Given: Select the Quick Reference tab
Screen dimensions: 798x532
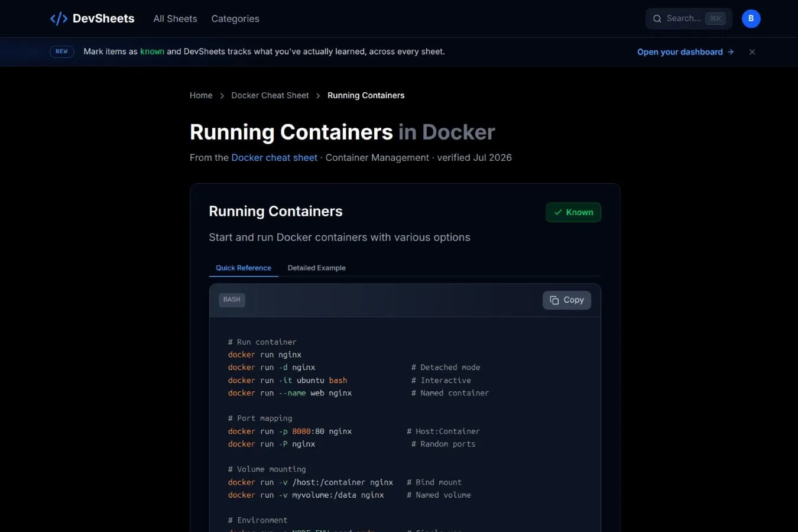Looking at the screenshot, I should pyautogui.click(x=244, y=268).
